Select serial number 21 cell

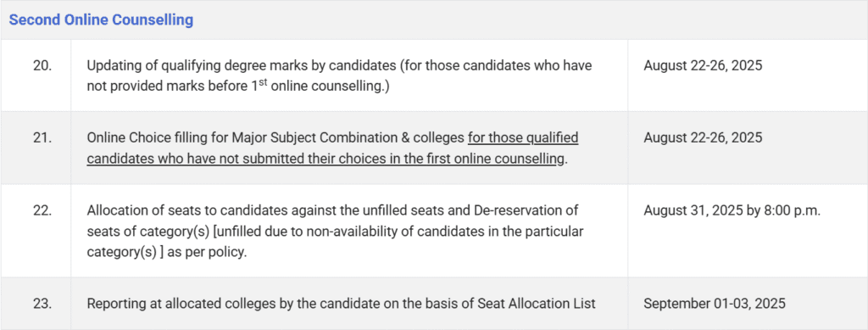click(36, 148)
